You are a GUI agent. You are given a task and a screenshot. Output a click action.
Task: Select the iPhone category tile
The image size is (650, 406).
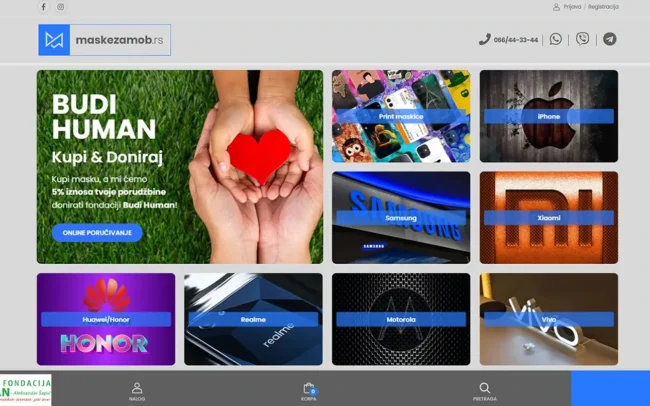(x=548, y=116)
